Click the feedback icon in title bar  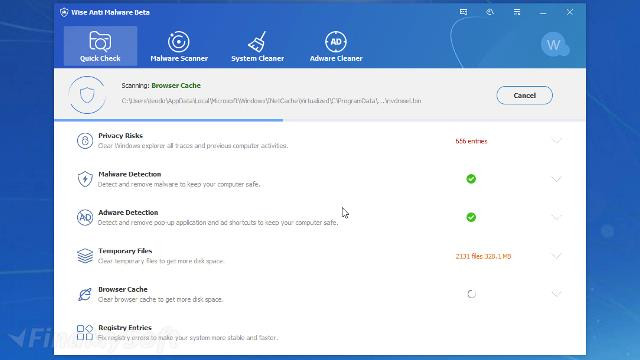463,12
